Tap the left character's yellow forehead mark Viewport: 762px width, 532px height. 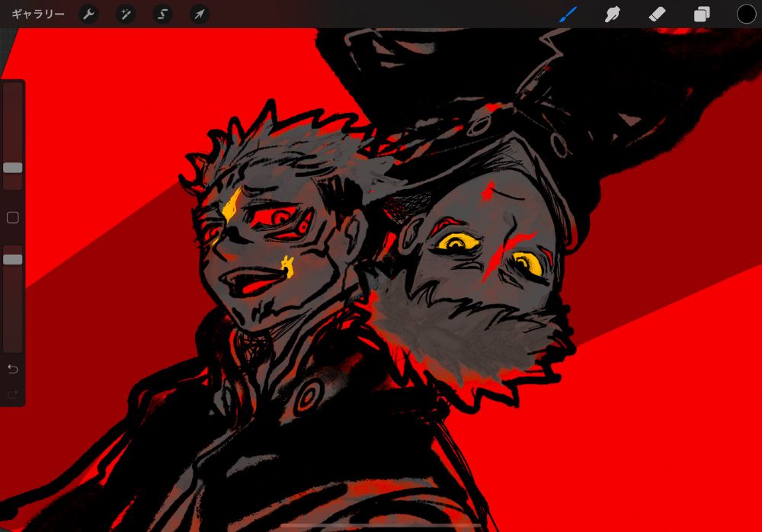[232, 205]
